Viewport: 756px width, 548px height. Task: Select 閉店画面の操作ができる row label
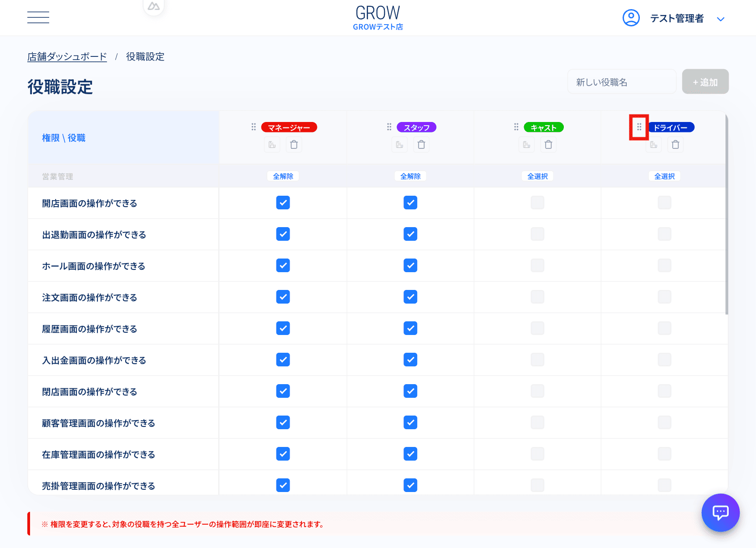coord(89,392)
